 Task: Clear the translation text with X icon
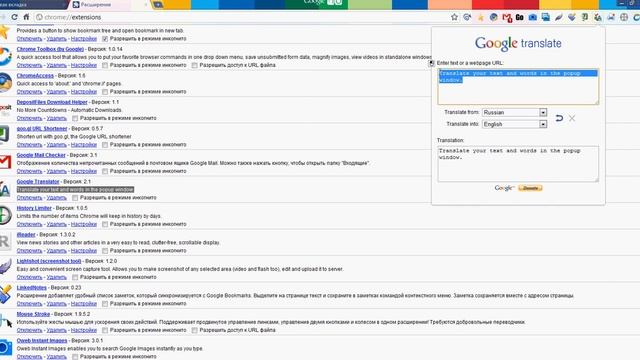click(572, 118)
